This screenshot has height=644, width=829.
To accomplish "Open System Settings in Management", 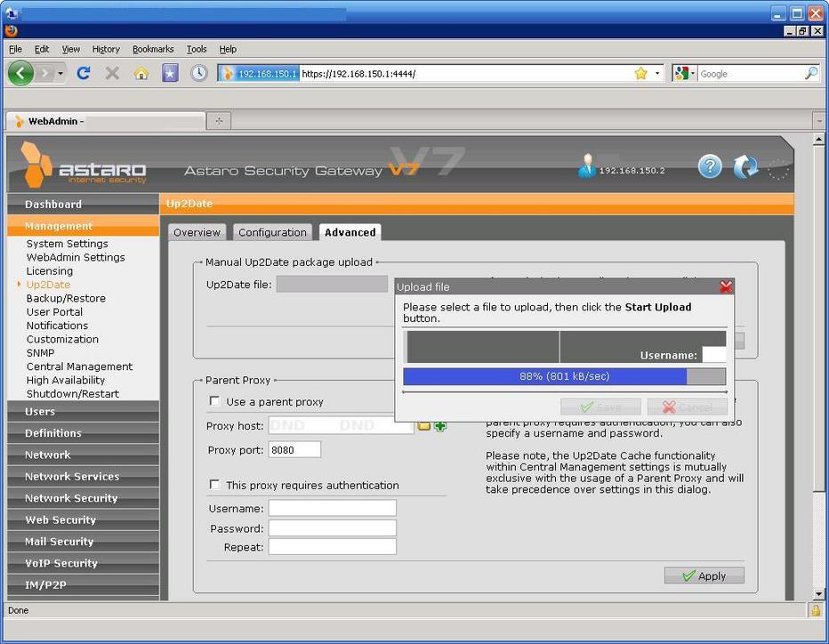I will 67,243.
